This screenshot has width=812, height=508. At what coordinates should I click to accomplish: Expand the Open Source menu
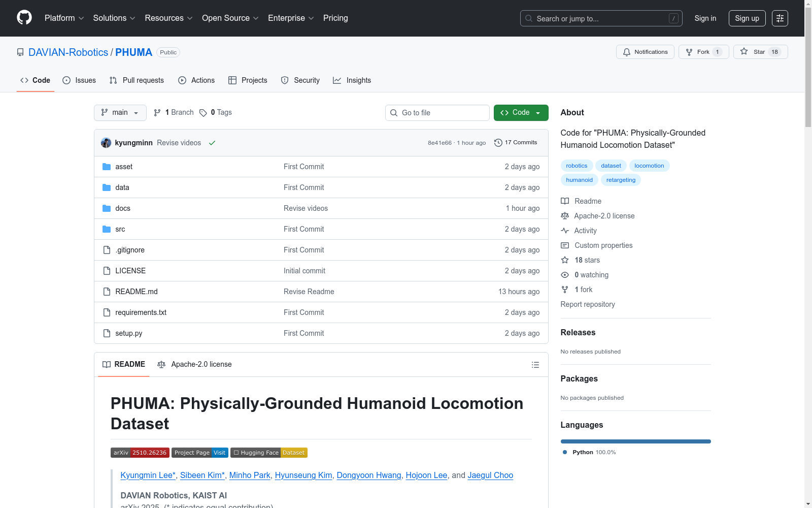coord(230,18)
